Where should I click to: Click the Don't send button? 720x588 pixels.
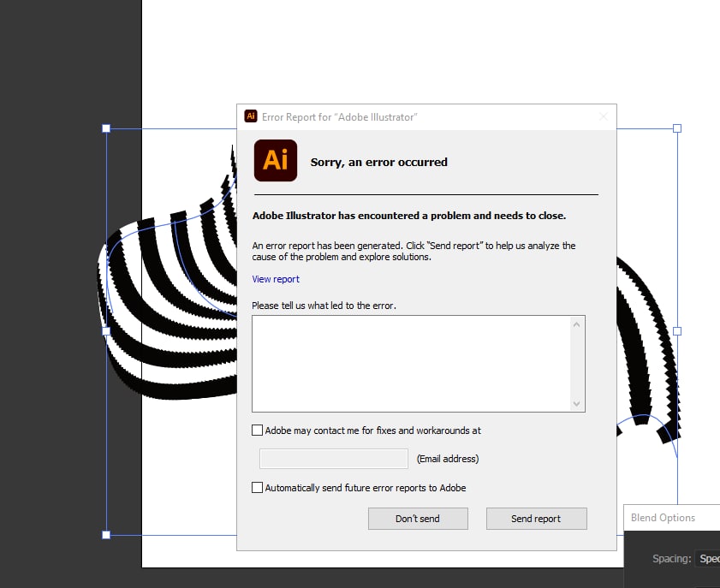[418, 519]
